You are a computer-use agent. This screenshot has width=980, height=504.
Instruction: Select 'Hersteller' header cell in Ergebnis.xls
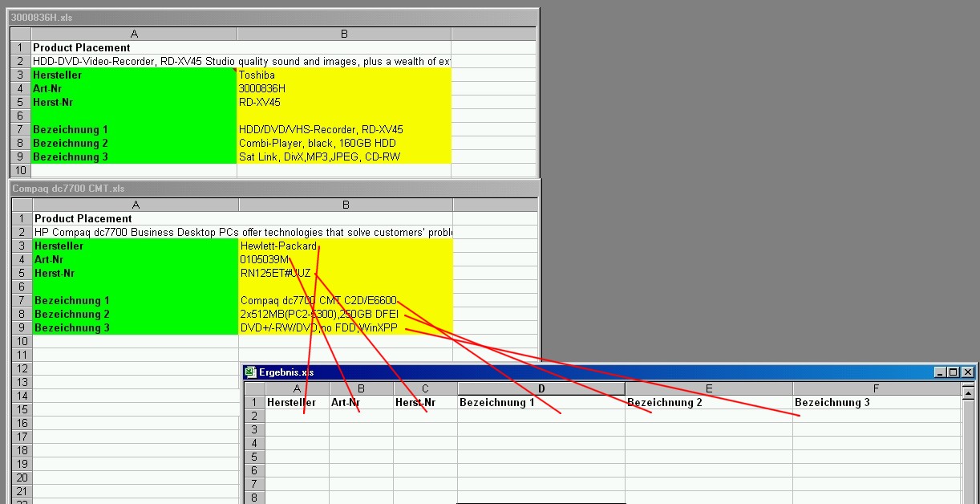(x=298, y=403)
